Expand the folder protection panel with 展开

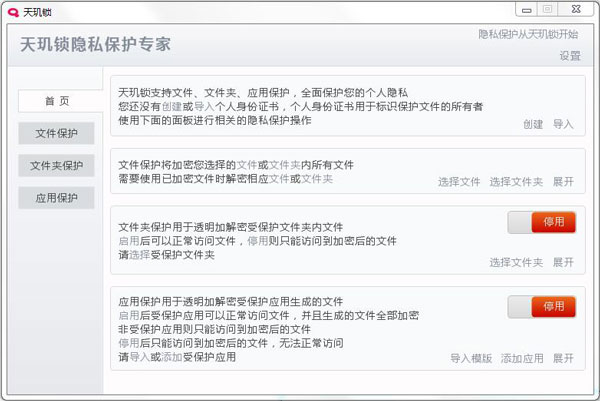pos(563,262)
